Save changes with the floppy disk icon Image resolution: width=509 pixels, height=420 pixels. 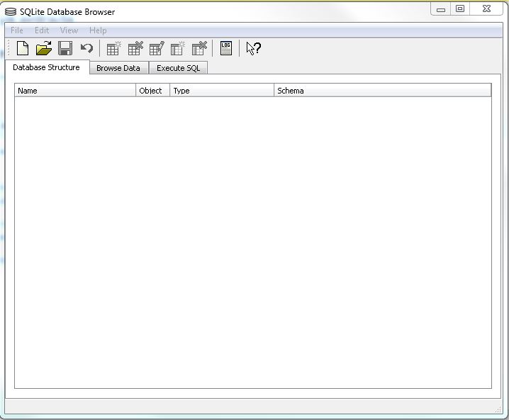[65, 48]
